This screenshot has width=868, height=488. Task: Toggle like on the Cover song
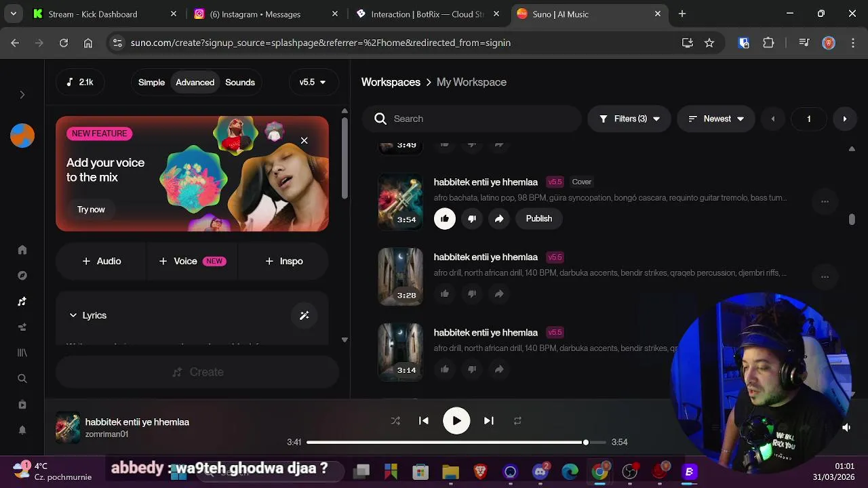445,218
